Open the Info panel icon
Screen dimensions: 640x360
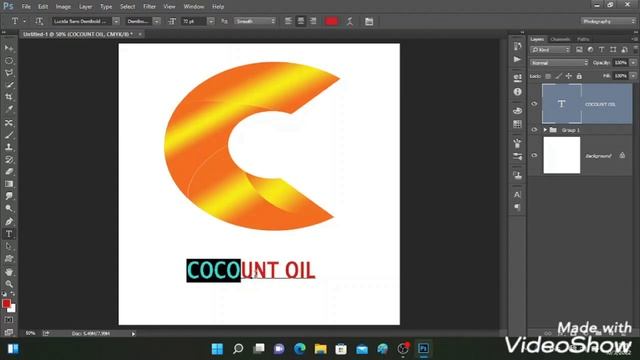[x=517, y=92]
